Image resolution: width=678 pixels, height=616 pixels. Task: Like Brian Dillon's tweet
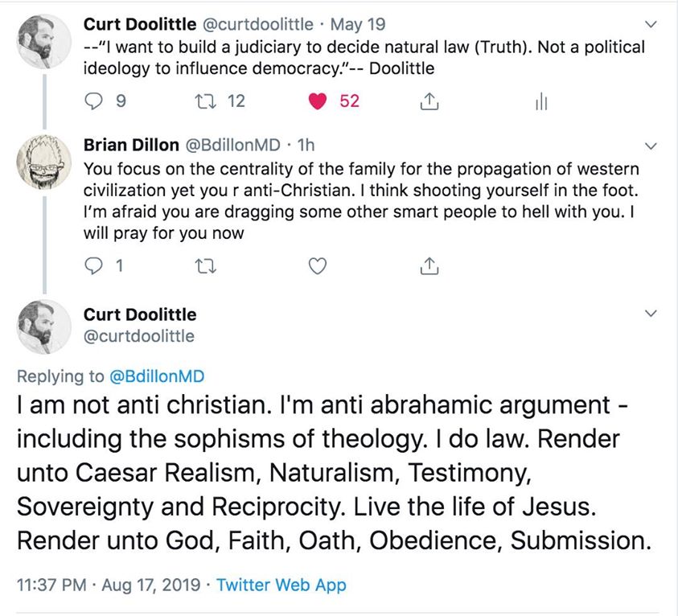[319, 265]
